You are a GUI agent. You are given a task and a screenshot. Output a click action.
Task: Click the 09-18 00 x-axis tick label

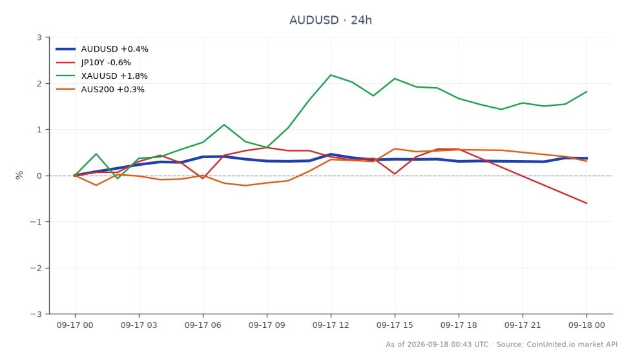pyautogui.click(x=586, y=325)
